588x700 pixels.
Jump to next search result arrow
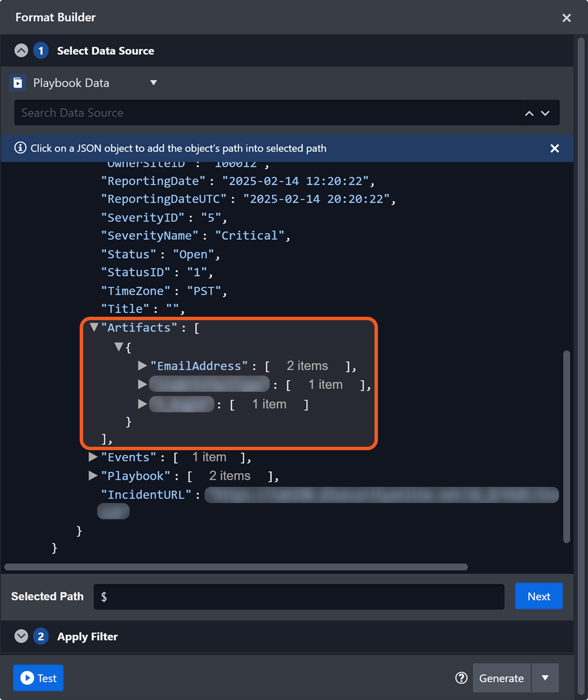coord(545,113)
